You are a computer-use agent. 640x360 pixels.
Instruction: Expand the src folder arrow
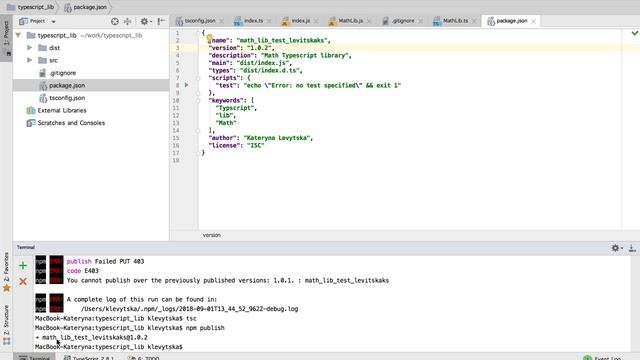point(29,60)
